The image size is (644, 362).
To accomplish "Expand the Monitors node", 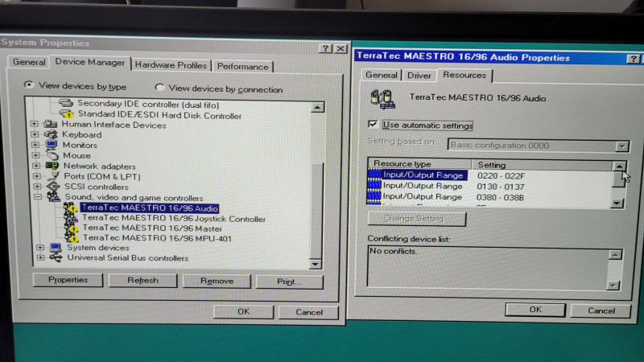I will (x=35, y=145).
